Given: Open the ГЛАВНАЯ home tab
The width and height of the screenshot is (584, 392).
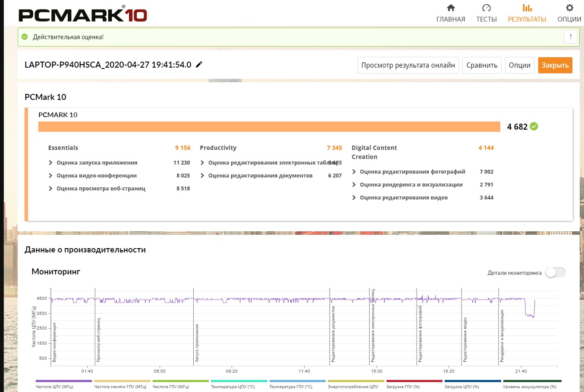Looking at the screenshot, I should pos(451,13).
